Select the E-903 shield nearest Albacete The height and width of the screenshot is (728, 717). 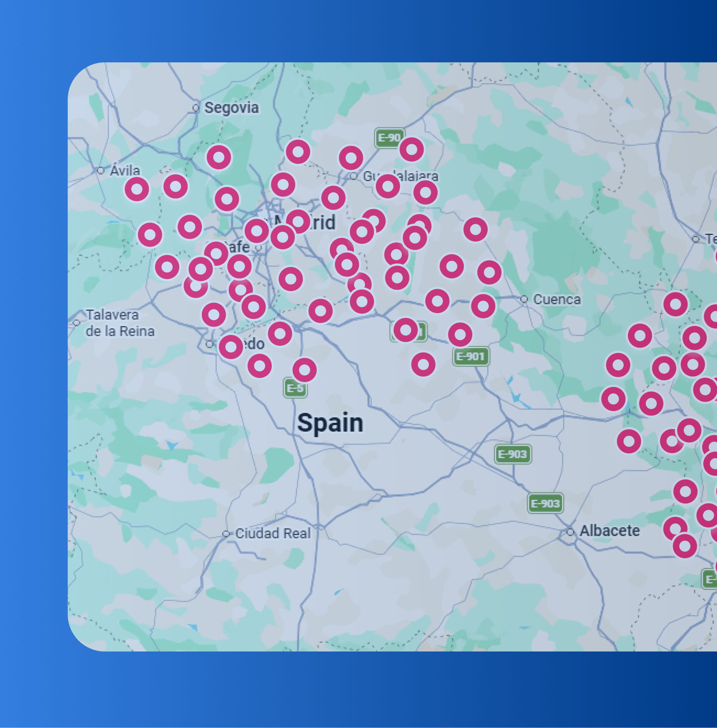click(x=545, y=503)
